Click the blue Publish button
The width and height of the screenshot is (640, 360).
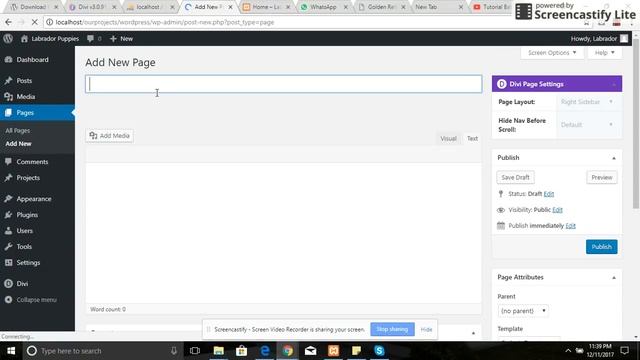(602, 247)
